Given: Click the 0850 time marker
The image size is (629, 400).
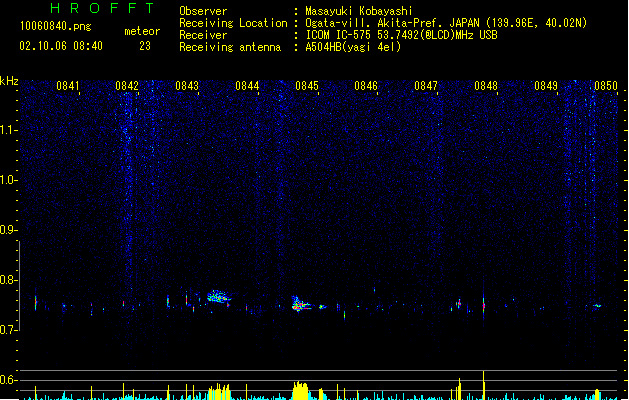Looking at the screenshot, I should [606, 86].
